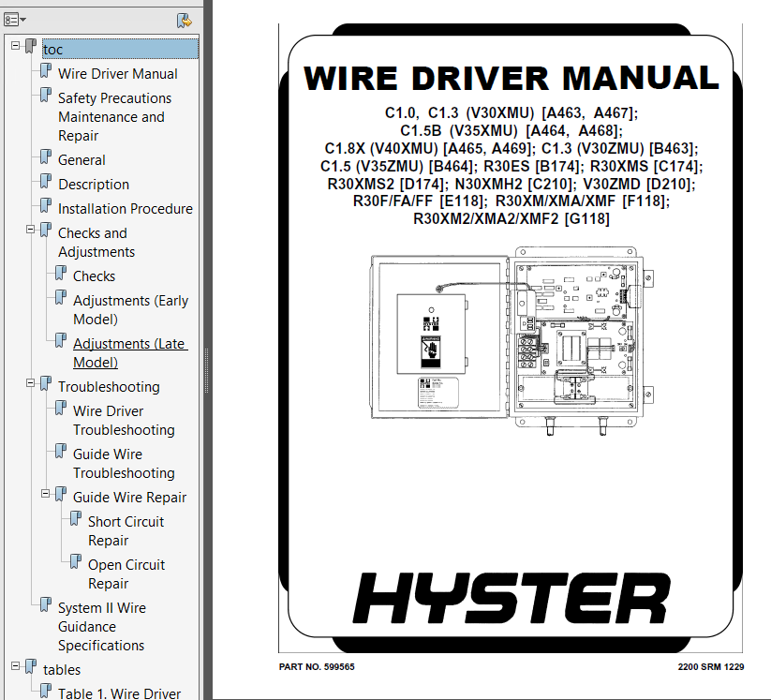
Task: Click bookmark icon beside Installation Procedure
Action: (45, 205)
